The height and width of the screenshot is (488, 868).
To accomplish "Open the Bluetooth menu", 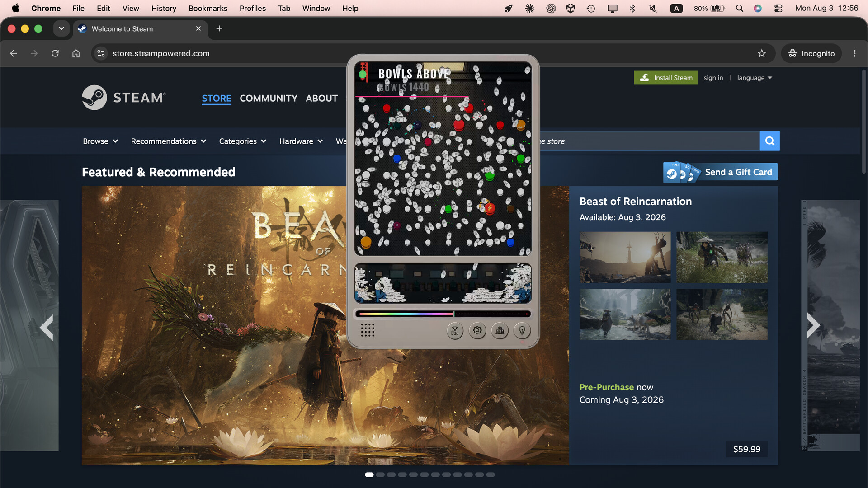I will click(632, 8).
